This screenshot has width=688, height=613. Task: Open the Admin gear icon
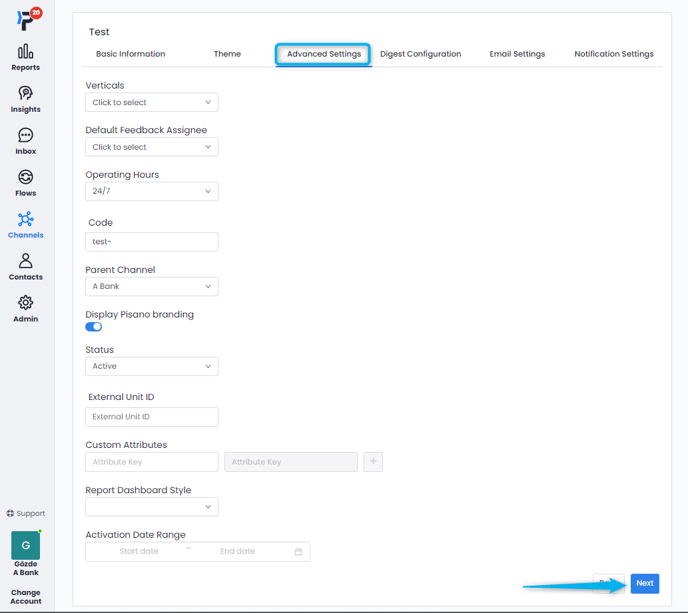coord(26,308)
